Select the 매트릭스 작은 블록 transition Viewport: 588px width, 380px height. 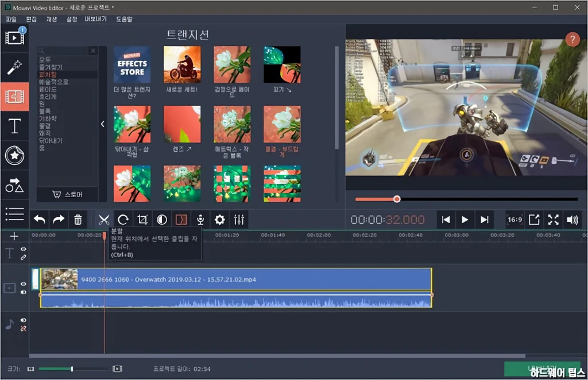tap(232, 124)
